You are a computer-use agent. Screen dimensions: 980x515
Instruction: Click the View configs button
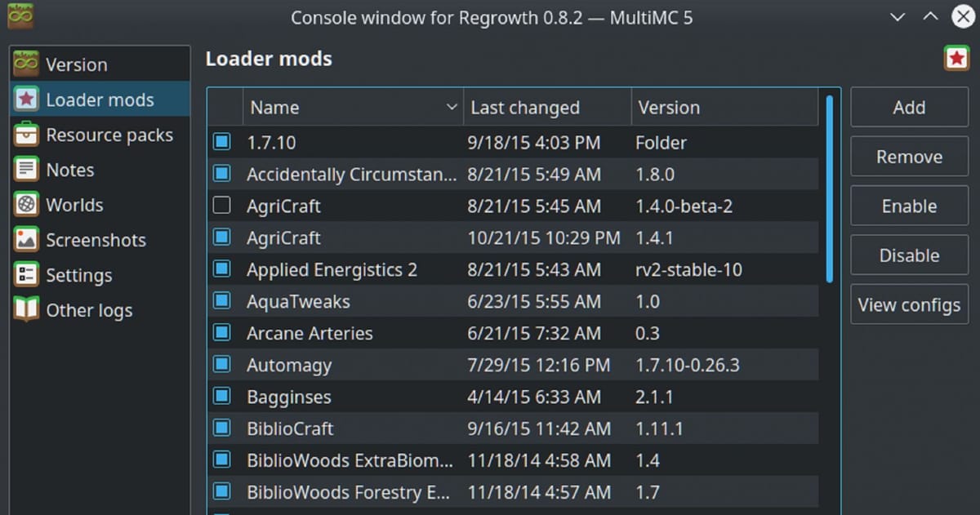tap(909, 304)
